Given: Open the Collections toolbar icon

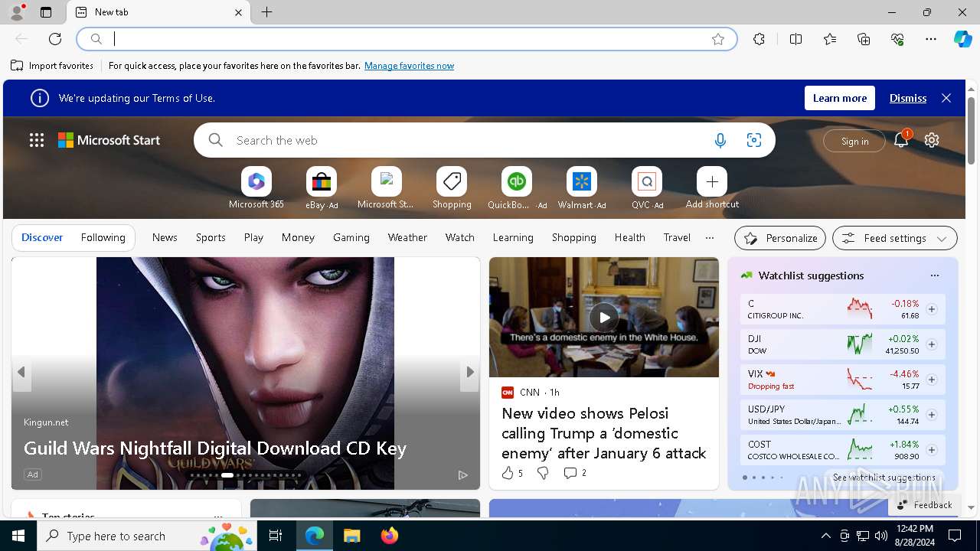Looking at the screenshot, I should [x=864, y=39].
